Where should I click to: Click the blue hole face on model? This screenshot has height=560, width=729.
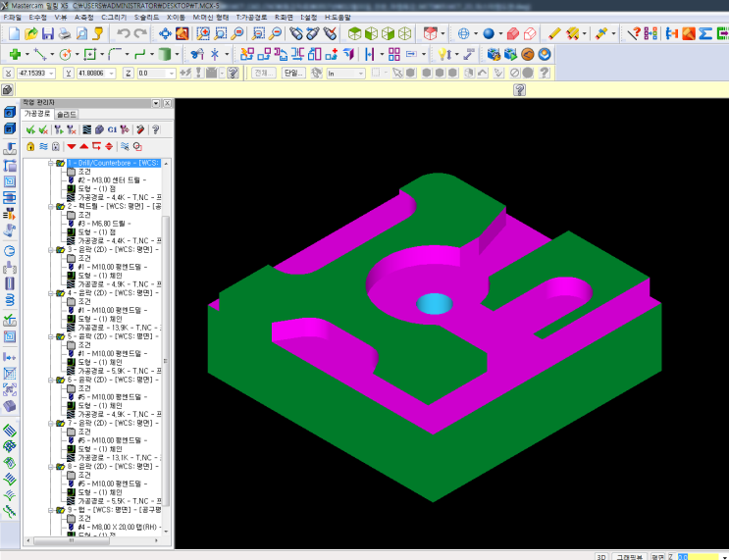pos(432,303)
